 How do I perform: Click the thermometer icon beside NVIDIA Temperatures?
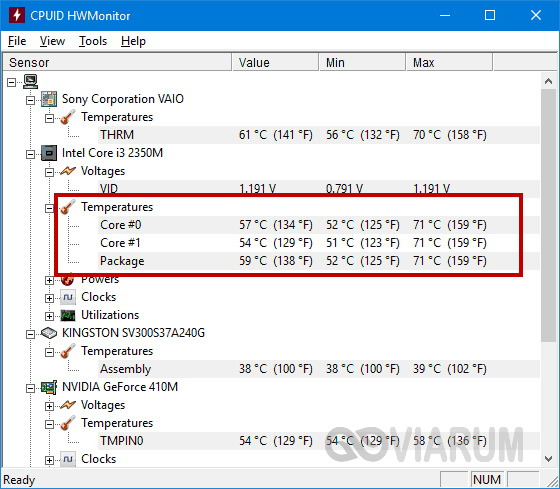pyautogui.click(x=68, y=423)
